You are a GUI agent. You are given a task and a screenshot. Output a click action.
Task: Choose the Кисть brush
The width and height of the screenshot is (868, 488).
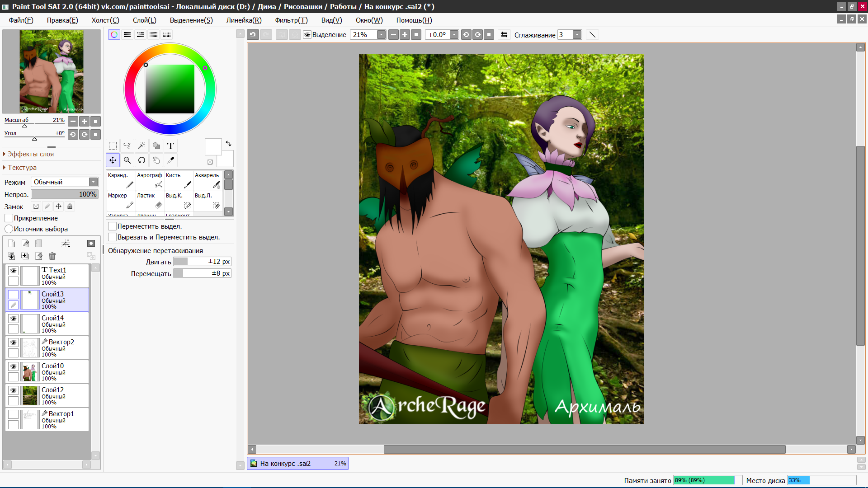coord(179,180)
